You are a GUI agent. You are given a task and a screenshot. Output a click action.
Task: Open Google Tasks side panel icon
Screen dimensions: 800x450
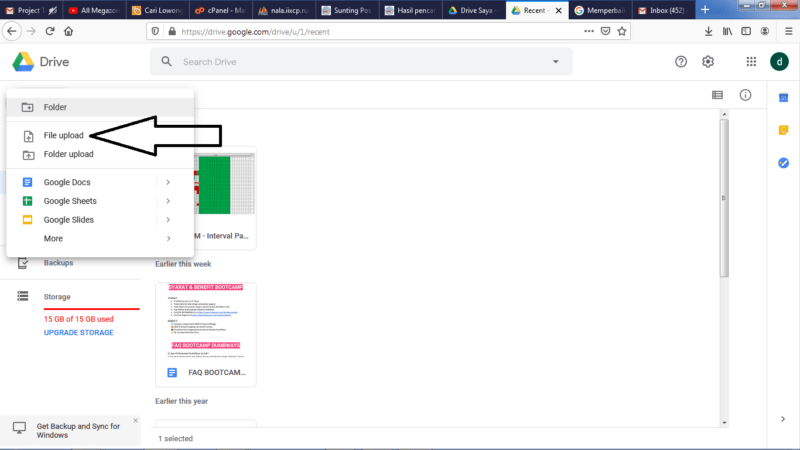pos(783,163)
